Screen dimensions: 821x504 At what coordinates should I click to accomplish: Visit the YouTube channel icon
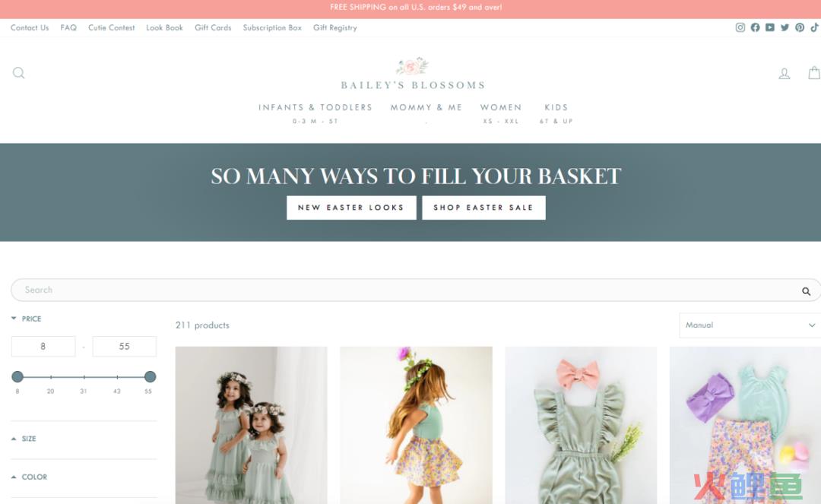click(769, 27)
